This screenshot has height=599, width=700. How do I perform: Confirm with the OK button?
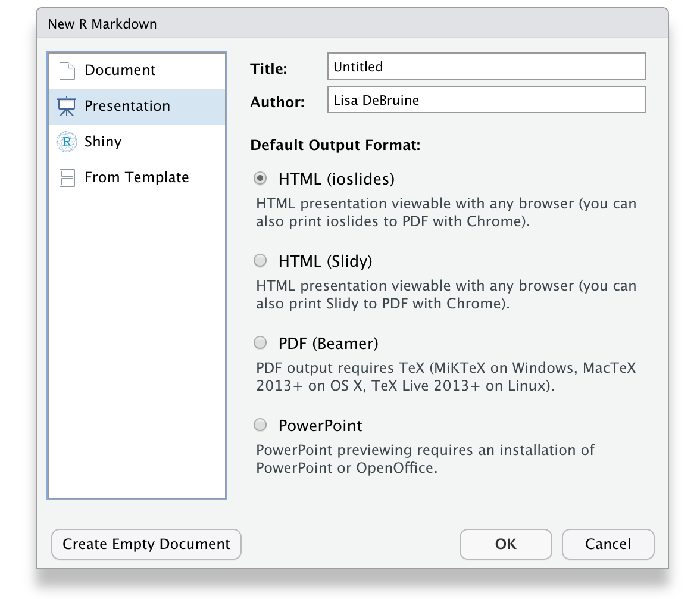[506, 544]
